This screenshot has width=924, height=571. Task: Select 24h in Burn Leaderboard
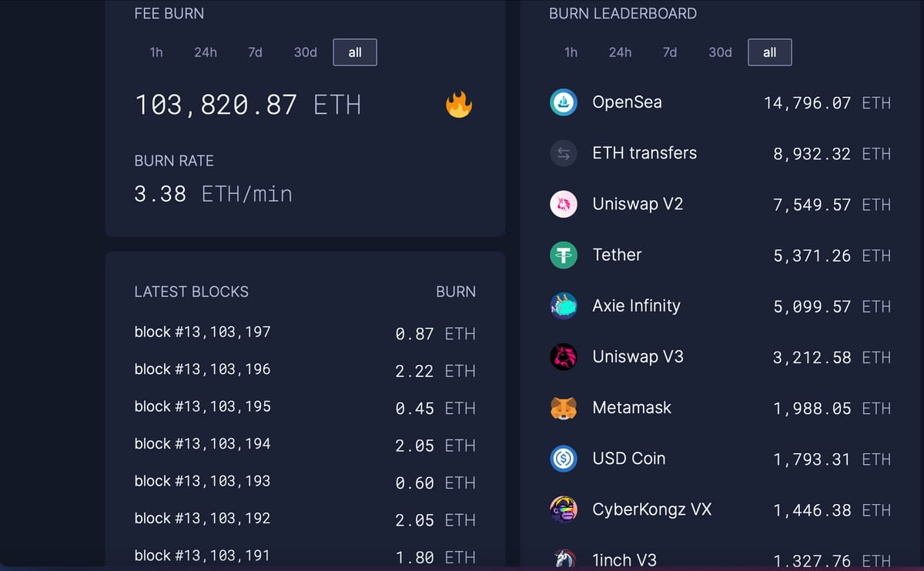click(620, 52)
